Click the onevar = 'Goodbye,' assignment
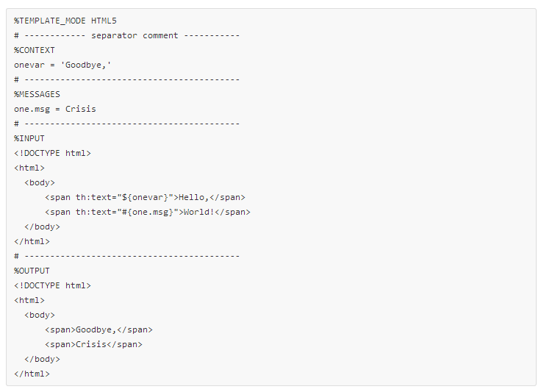The width and height of the screenshot is (541, 392). coord(62,65)
